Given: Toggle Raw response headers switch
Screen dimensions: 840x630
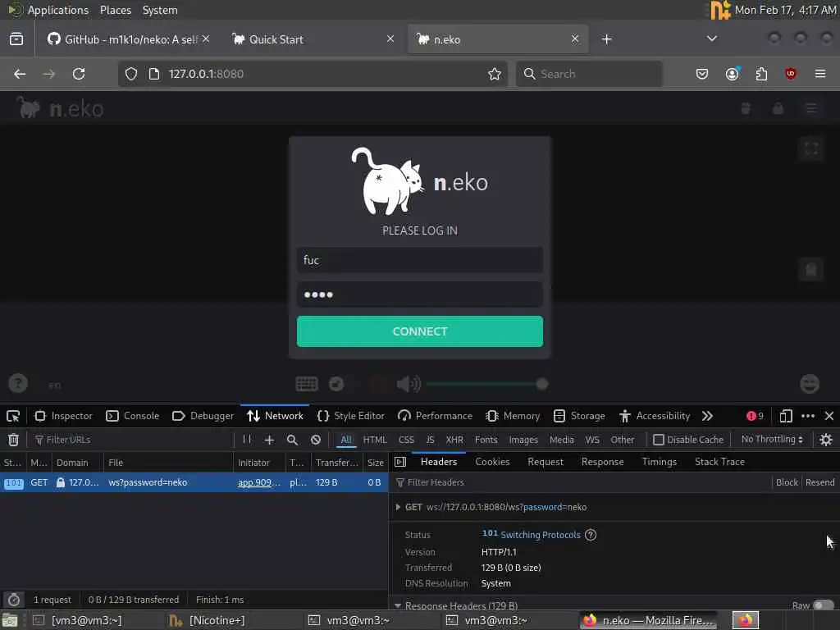Looking at the screenshot, I should (x=824, y=605).
